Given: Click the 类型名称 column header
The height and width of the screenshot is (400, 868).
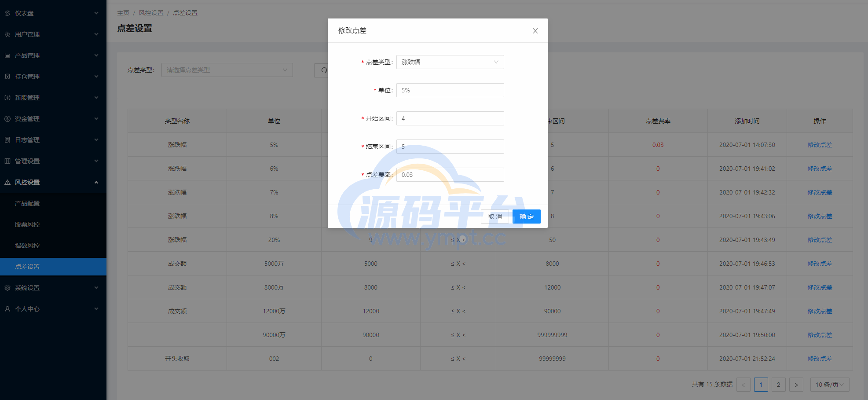Looking at the screenshot, I should tap(177, 121).
